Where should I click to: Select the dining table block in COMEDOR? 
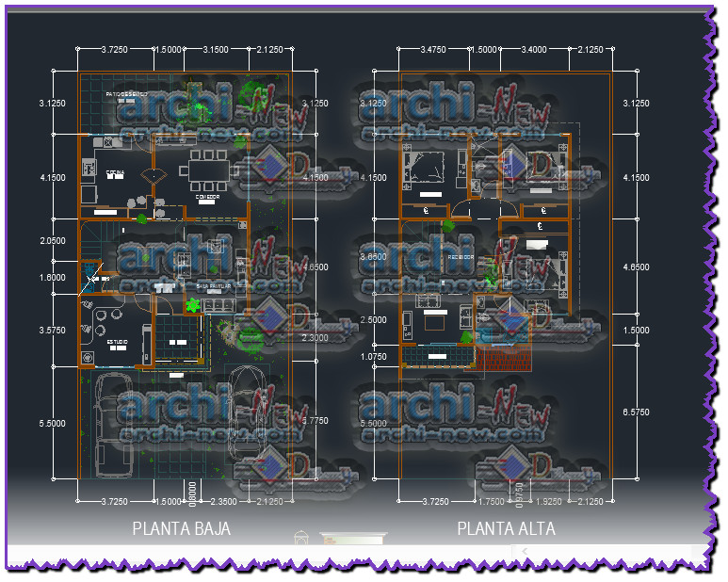point(209,170)
